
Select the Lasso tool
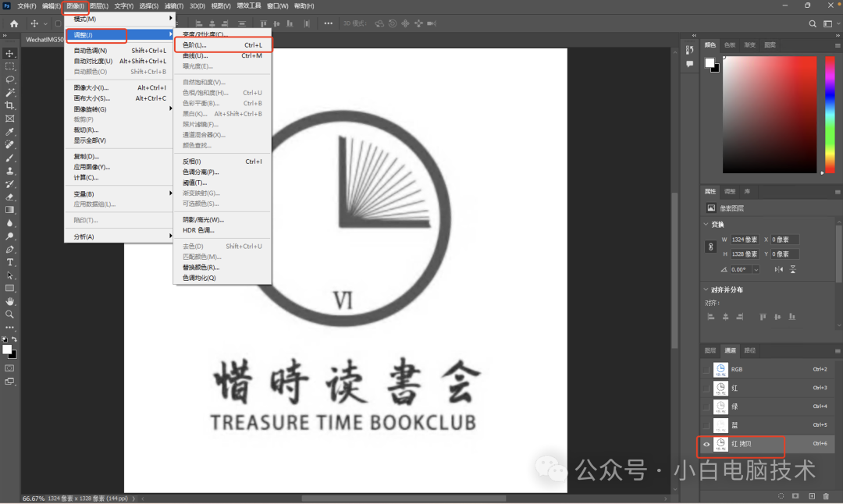tap(9, 80)
